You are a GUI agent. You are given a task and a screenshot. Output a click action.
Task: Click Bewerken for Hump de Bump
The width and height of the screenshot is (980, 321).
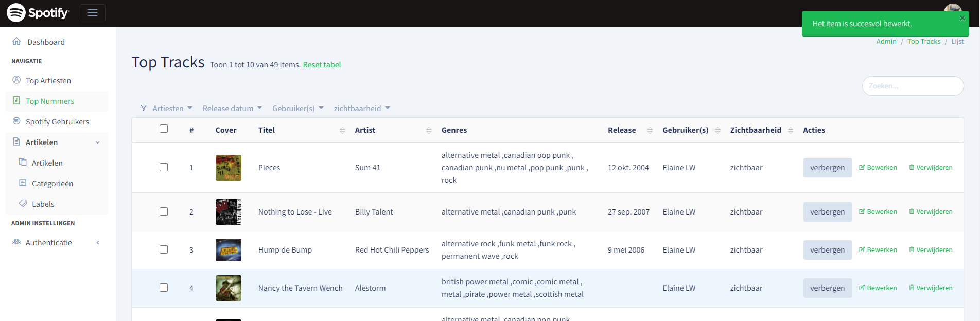click(x=878, y=250)
